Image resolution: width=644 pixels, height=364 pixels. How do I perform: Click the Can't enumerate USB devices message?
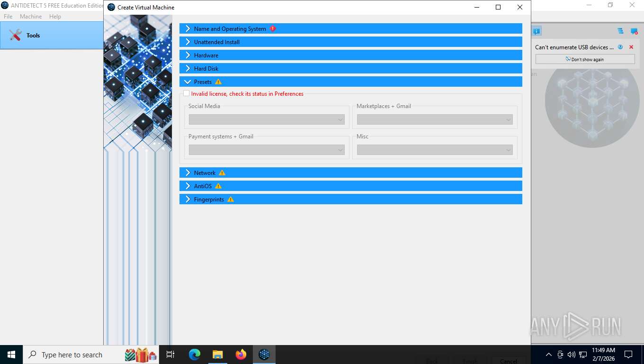pos(574,47)
